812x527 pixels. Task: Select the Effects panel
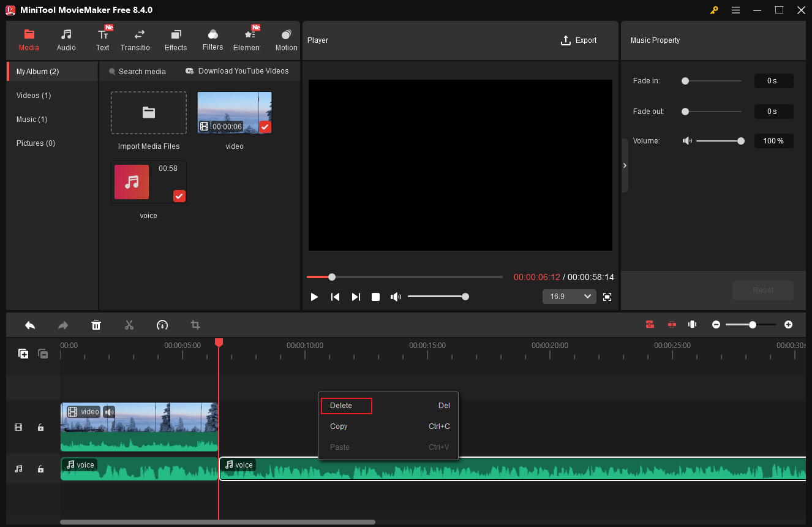point(176,39)
